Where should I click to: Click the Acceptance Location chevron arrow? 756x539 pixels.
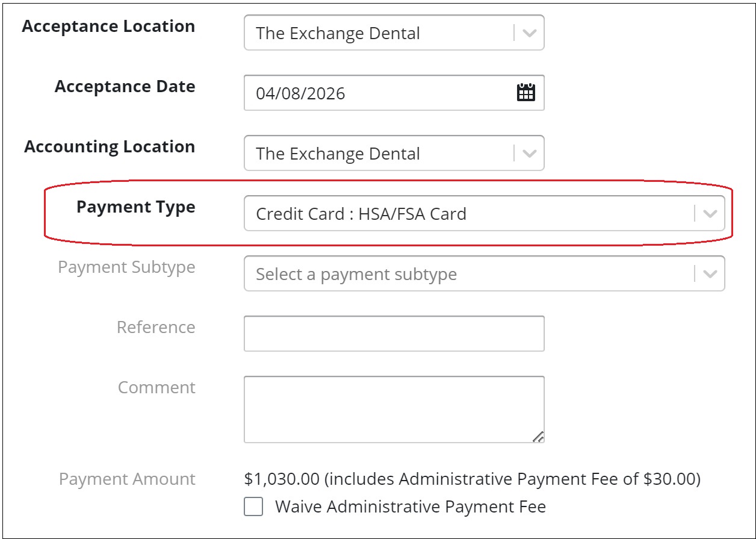(529, 33)
